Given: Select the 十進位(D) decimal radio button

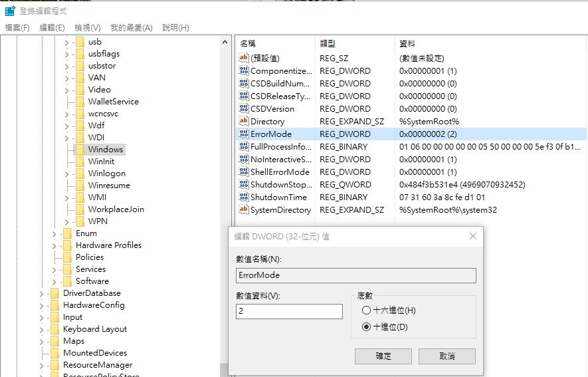Looking at the screenshot, I should point(366,327).
